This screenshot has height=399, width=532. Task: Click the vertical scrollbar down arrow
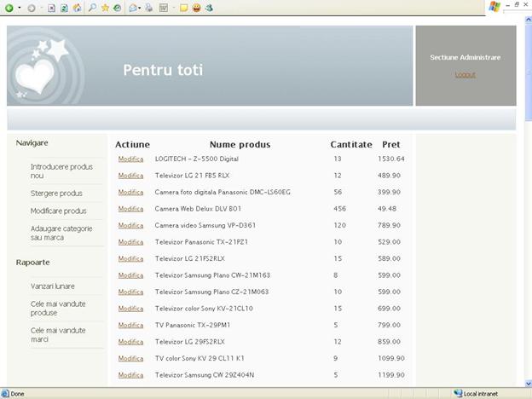[x=526, y=383]
